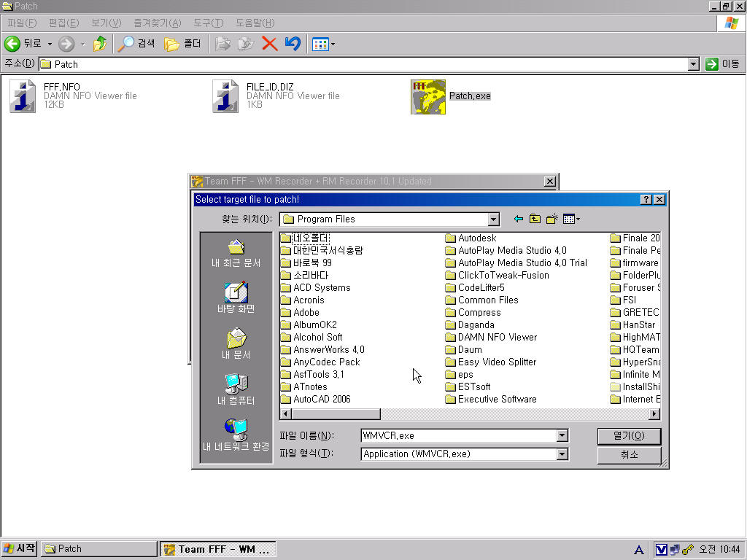Viewport: 747px width, 560px height.
Task: Open 바탕 화면 (Desktop) in the places bar
Action: [236, 297]
